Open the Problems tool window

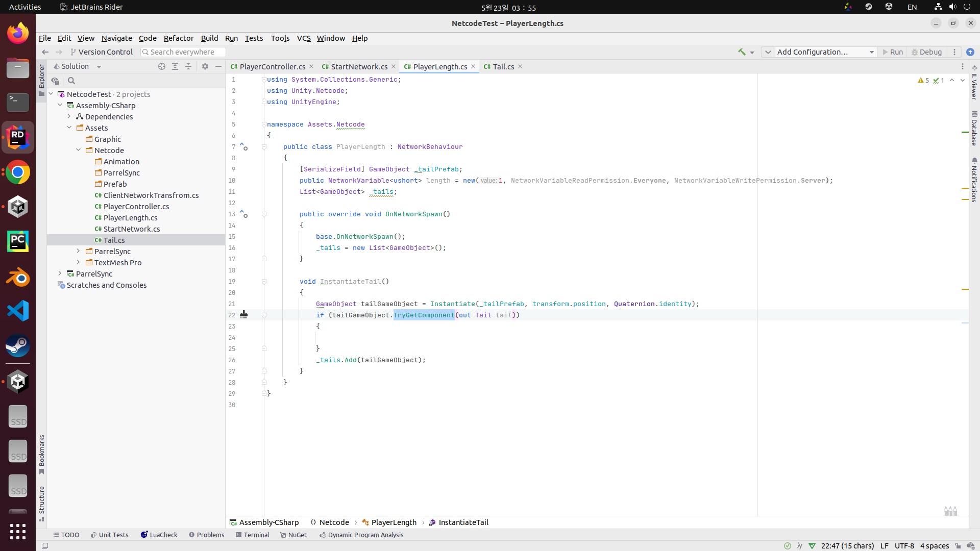206,535
